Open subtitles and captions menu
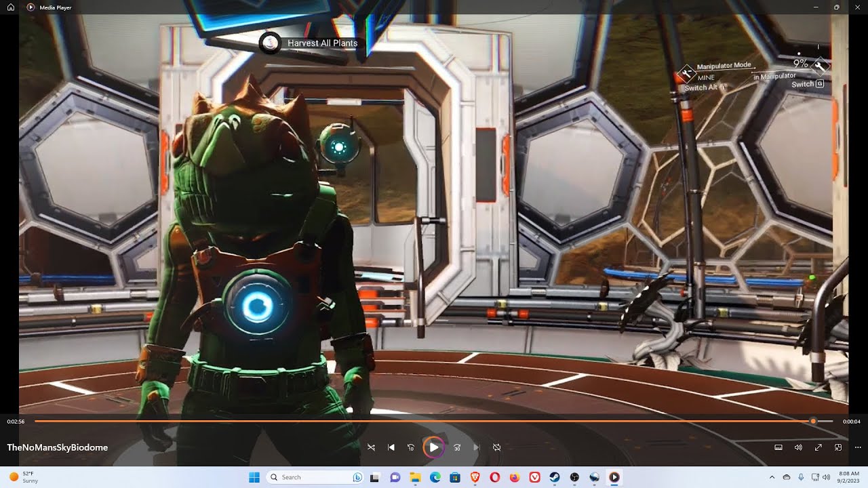This screenshot has height=488, width=868. (778, 447)
